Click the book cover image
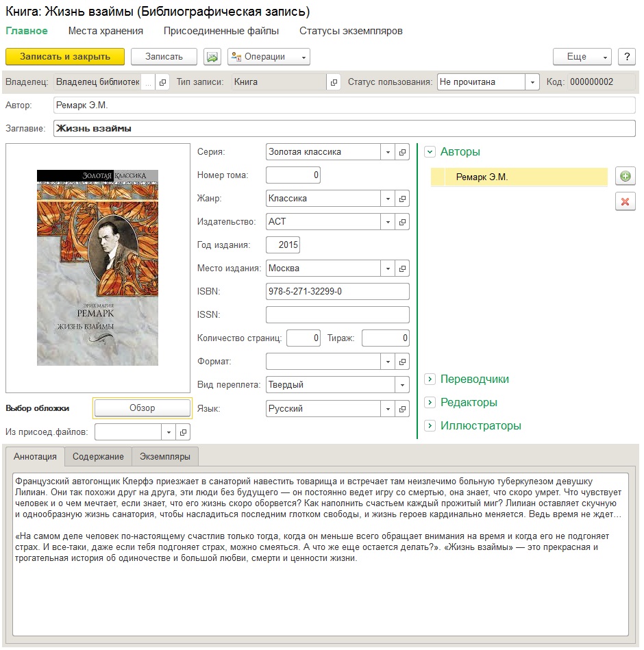Screen dimensions: 644x650 coord(97,268)
